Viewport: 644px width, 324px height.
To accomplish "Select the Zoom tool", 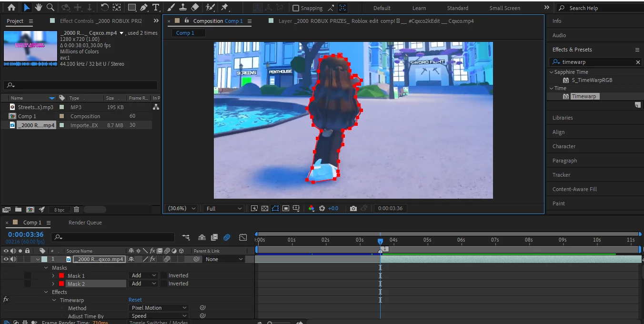I will coord(50,8).
